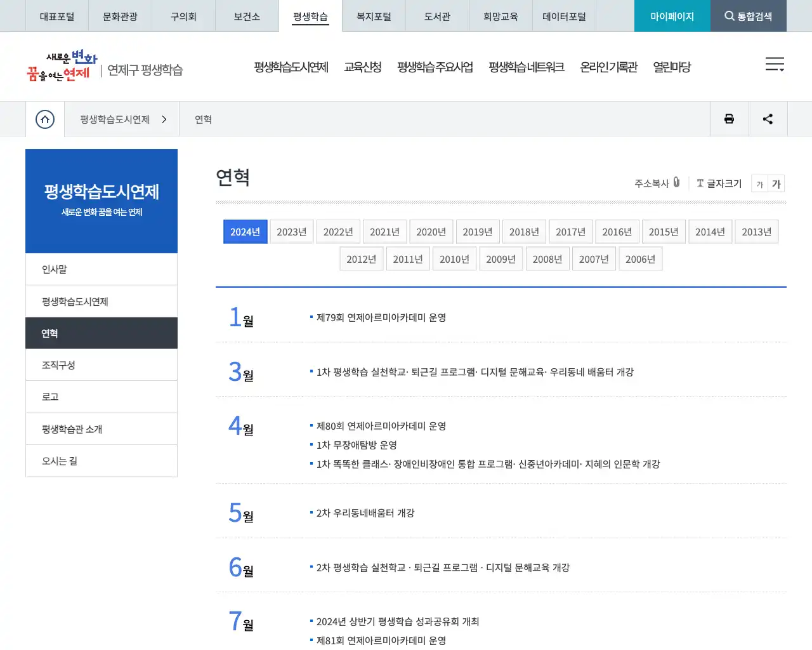
Task: Select the 2015년 year button
Action: coord(664,231)
